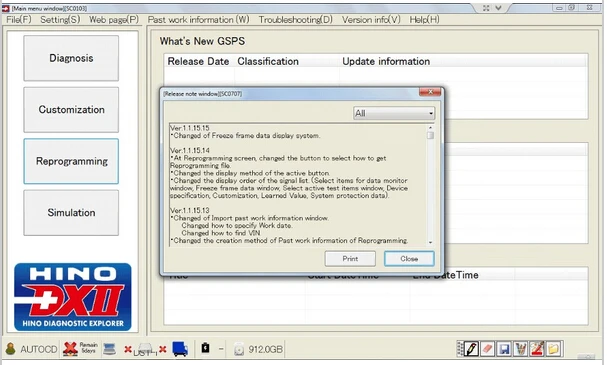Open the yellow folder icon in toolbar
This screenshot has width=607, height=365.
point(553,349)
